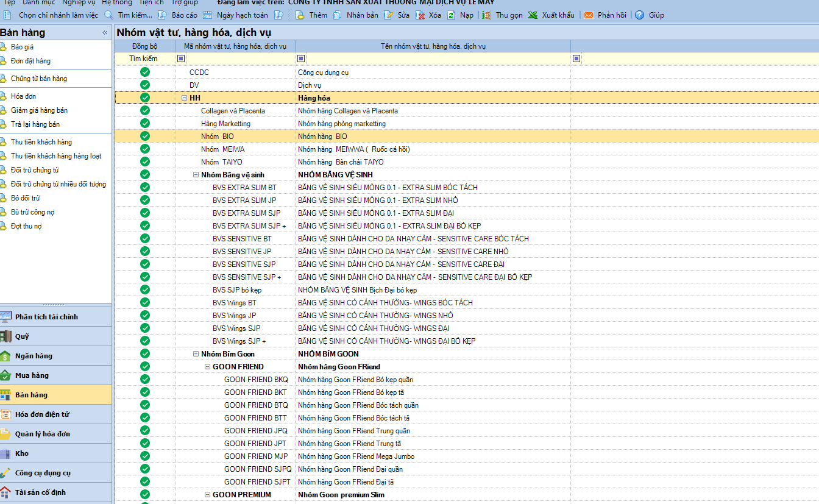Collapse the GOON FRIEND tree node
Viewport: 819px width, 504px height.
coord(207,367)
